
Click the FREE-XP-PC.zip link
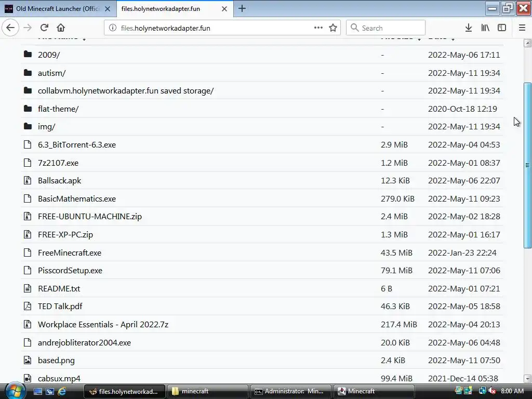(65, 234)
